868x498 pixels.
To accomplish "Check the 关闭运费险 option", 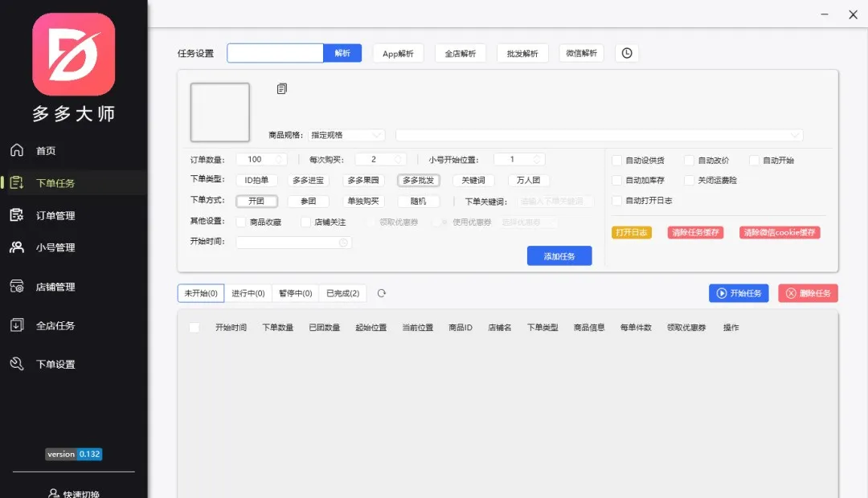I will (x=690, y=181).
